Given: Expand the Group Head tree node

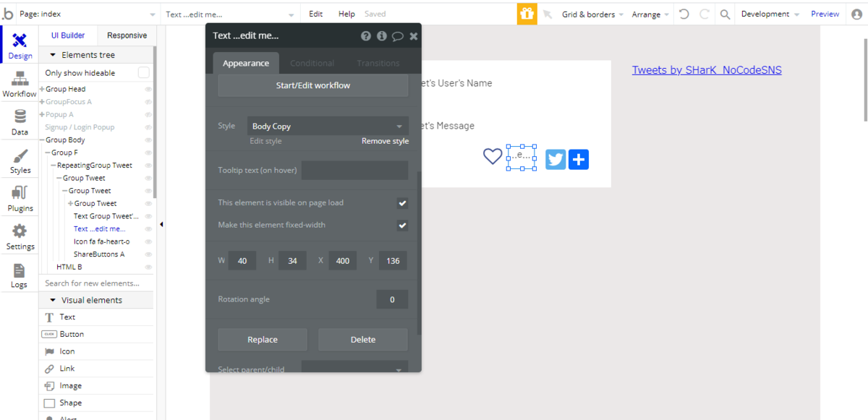Looking at the screenshot, I should pyautogui.click(x=42, y=89).
